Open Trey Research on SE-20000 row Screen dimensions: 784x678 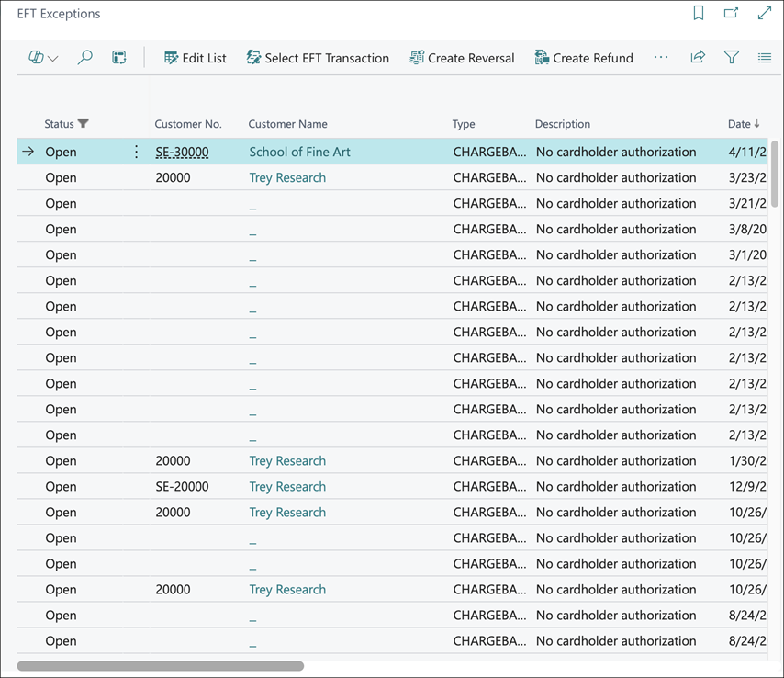(x=287, y=487)
